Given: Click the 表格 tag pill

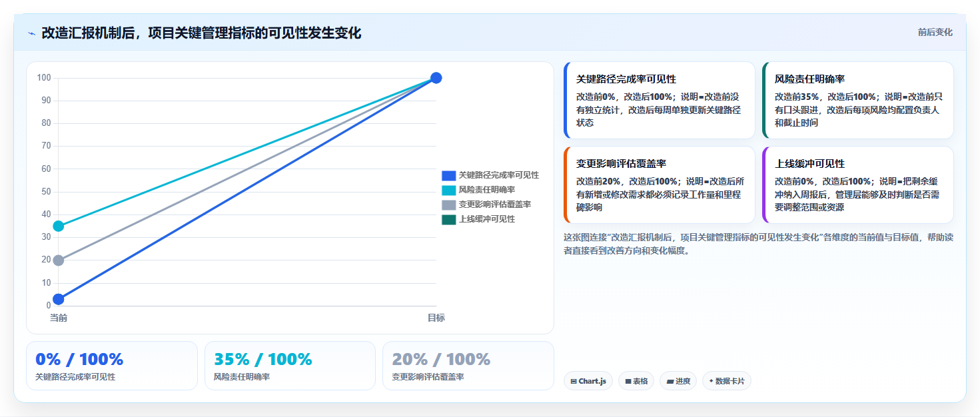Looking at the screenshot, I should coord(636,381).
